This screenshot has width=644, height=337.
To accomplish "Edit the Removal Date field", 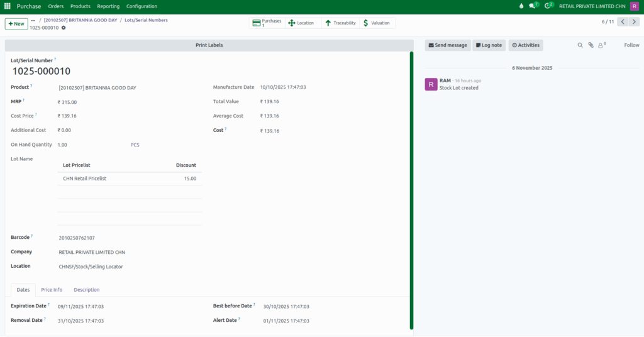I will pos(80,321).
